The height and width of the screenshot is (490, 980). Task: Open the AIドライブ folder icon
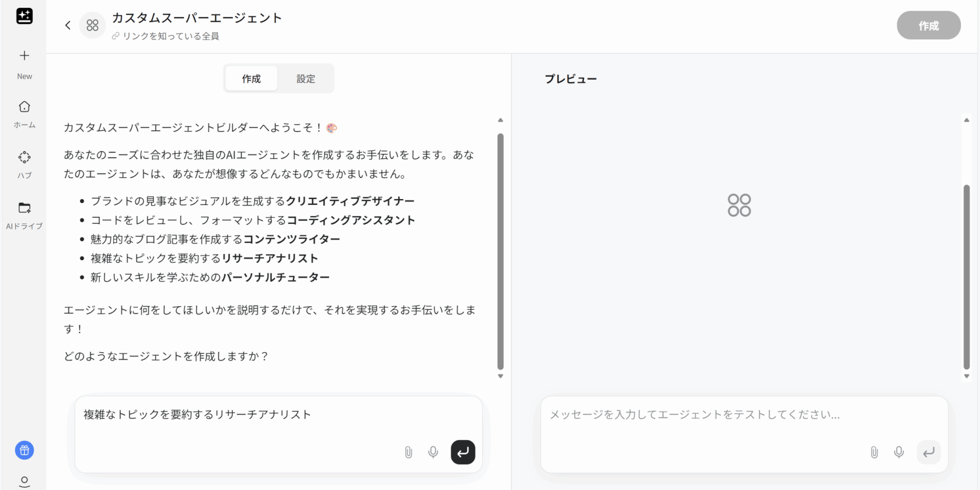click(x=24, y=208)
